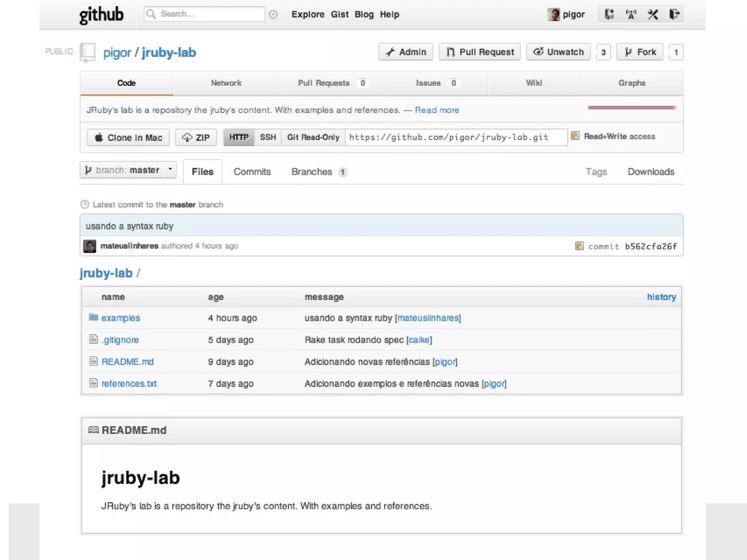Click the advanced search gear icon

tap(273, 15)
